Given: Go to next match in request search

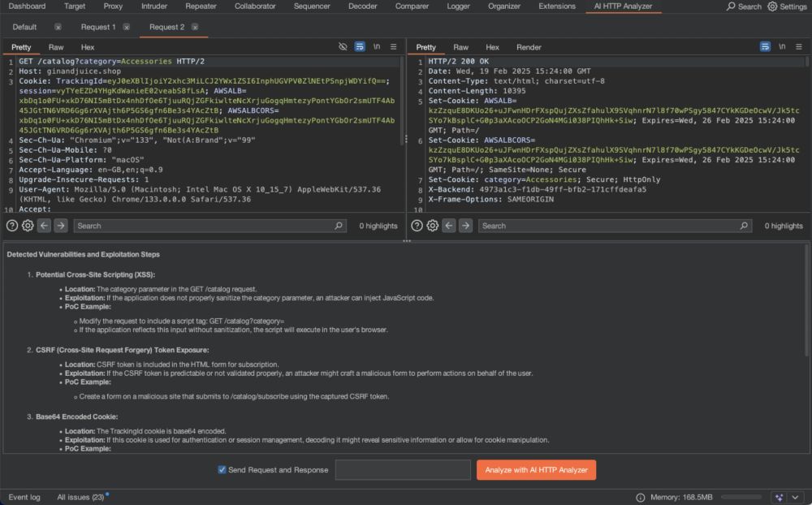Looking at the screenshot, I should pyautogui.click(x=61, y=226).
